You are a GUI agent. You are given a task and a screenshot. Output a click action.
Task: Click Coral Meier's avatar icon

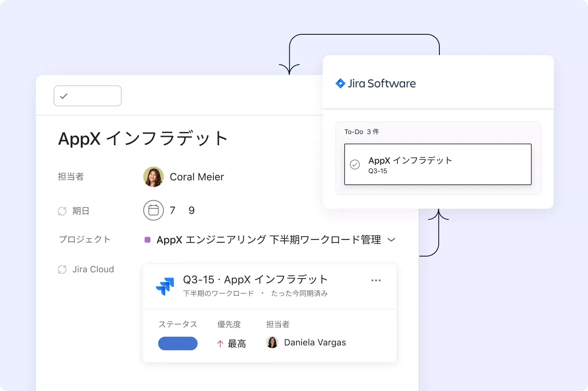[153, 177]
